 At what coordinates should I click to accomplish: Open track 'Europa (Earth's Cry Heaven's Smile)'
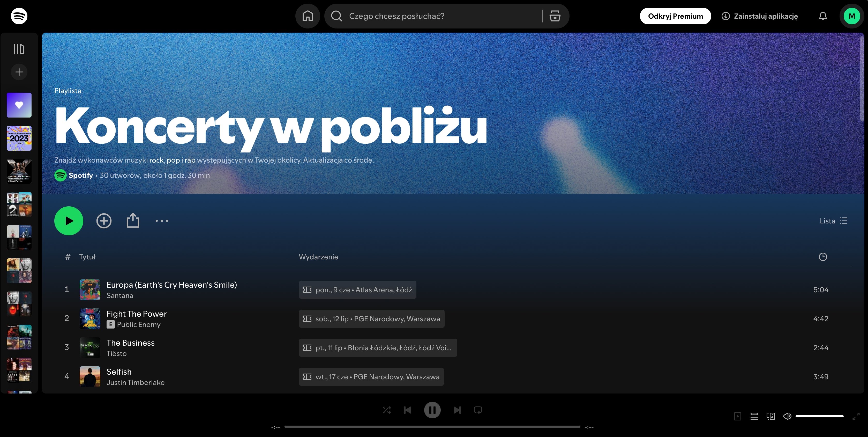pos(171,285)
